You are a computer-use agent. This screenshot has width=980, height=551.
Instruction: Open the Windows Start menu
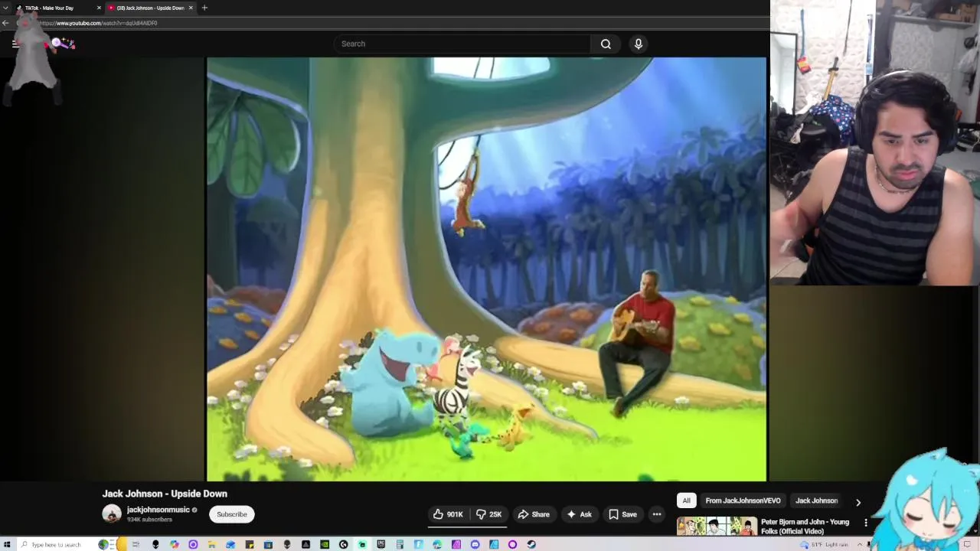click(7, 544)
